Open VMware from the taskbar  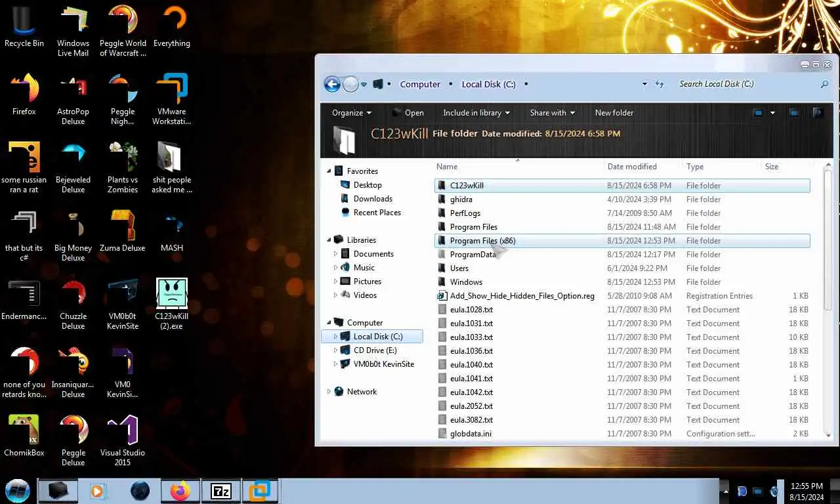(x=261, y=491)
